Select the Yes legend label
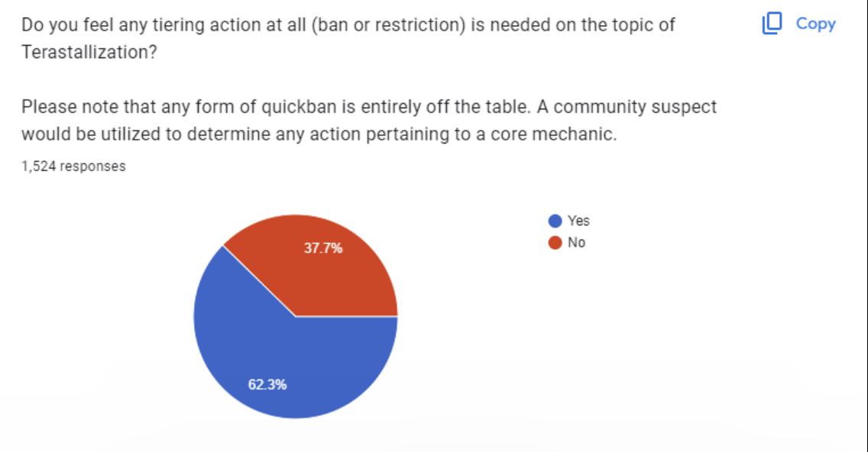This screenshot has height=452, width=868. tap(578, 221)
